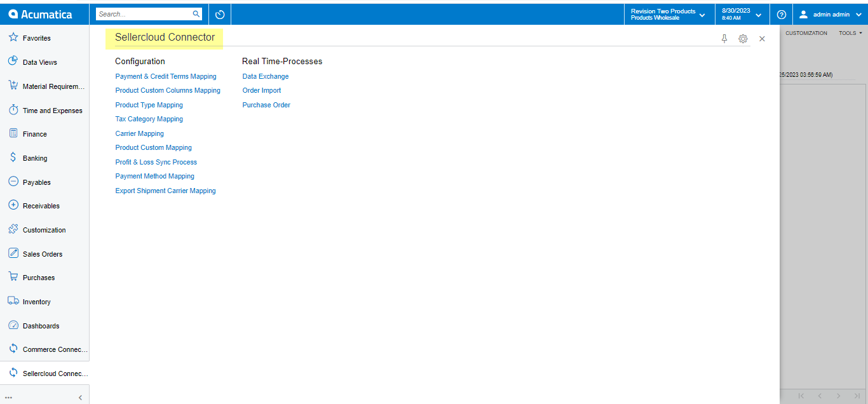Open workspace settings gear icon

tap(743, 39)
